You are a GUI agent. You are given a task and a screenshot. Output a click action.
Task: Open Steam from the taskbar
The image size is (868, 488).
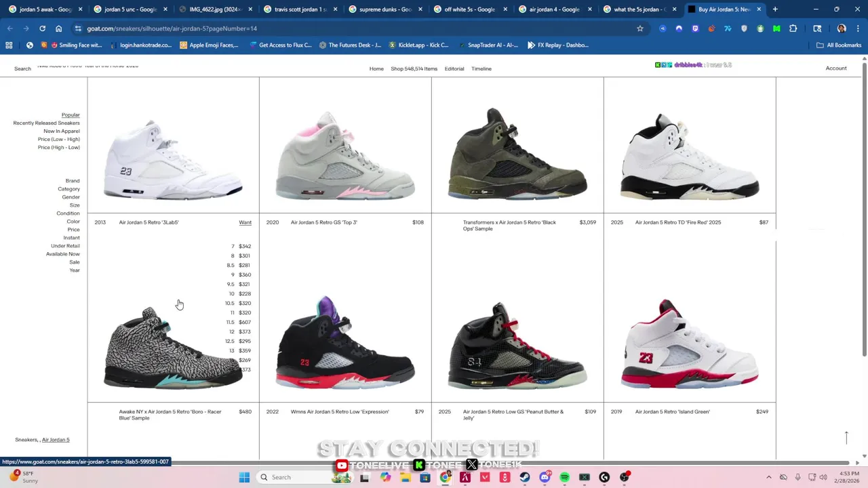point(524,477)
